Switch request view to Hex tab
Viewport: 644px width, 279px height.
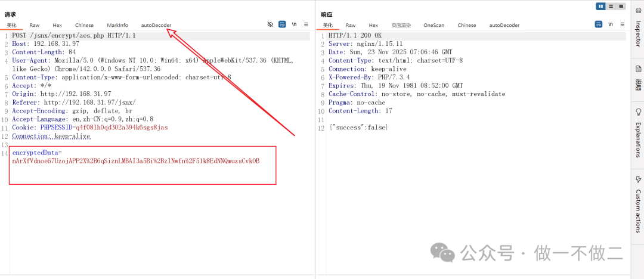57,25
